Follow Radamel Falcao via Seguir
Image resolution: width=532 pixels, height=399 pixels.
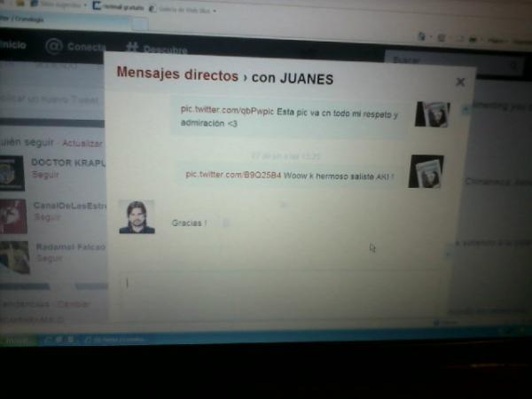tap(50, 258)
